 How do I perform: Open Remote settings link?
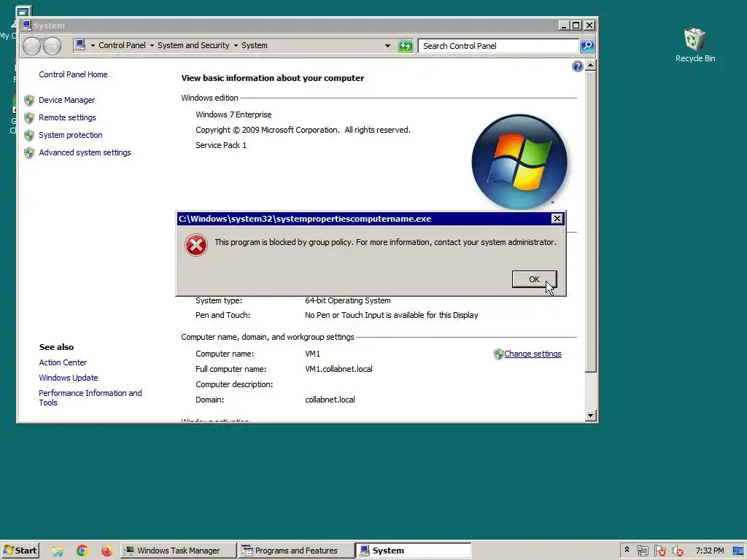tap(67, 117)
